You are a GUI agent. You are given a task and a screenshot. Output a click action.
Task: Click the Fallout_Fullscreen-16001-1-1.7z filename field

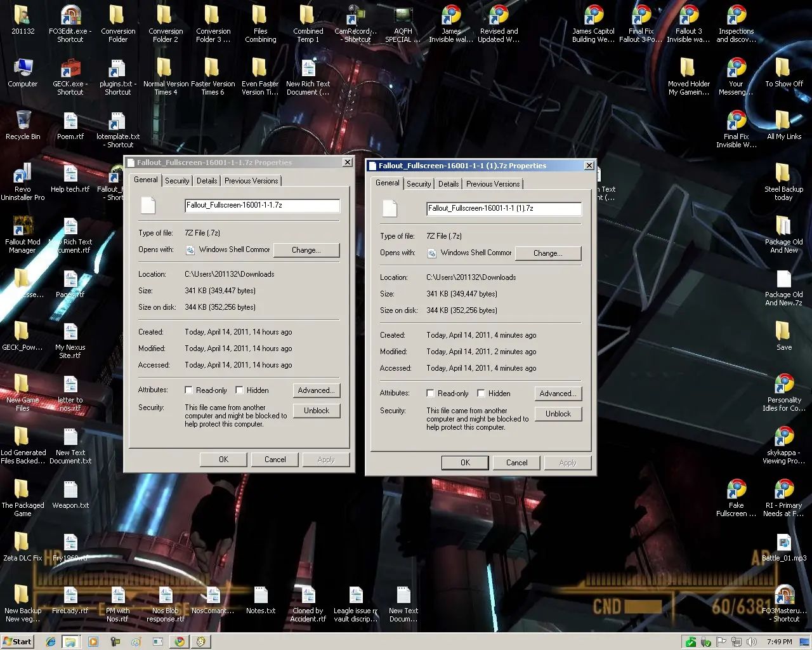coord(263,206)
